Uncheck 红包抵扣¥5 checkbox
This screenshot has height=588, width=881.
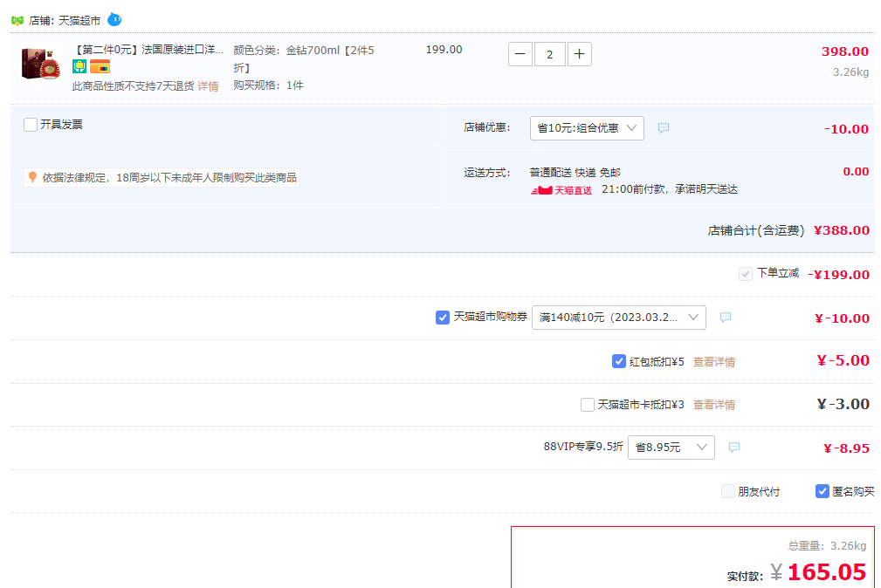point(618,361)
